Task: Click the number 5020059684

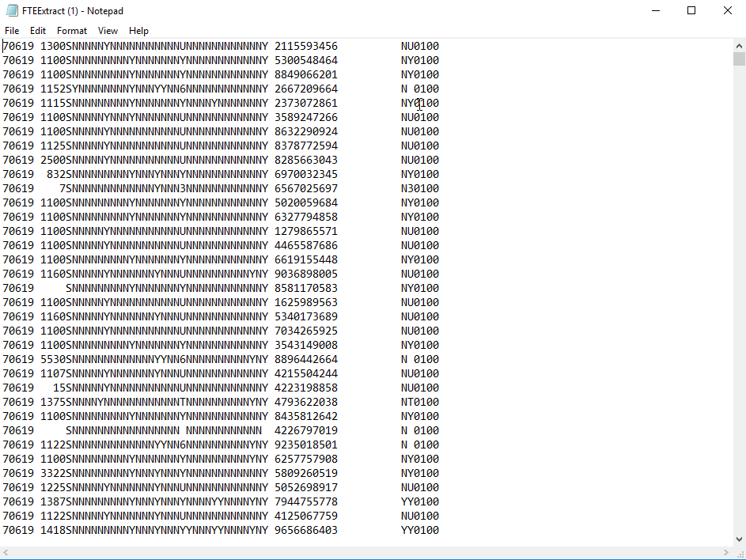Action: click(306, 202)
